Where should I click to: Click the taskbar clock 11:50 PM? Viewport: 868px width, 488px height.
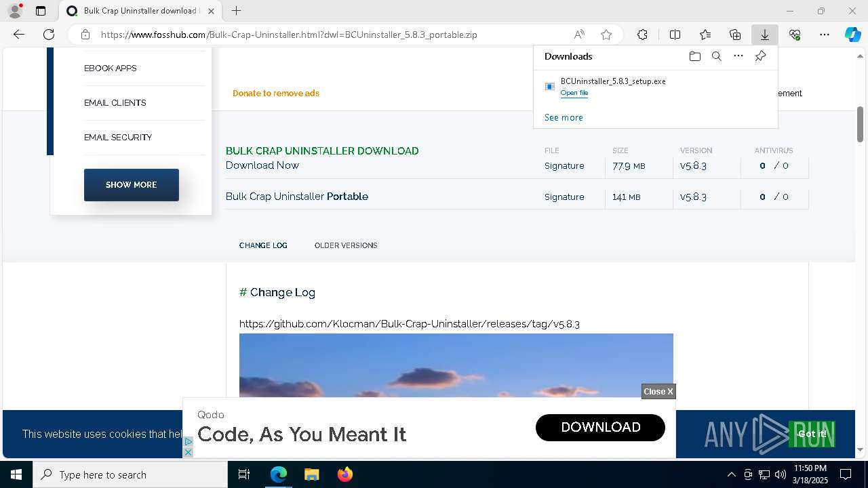(810, 468)
